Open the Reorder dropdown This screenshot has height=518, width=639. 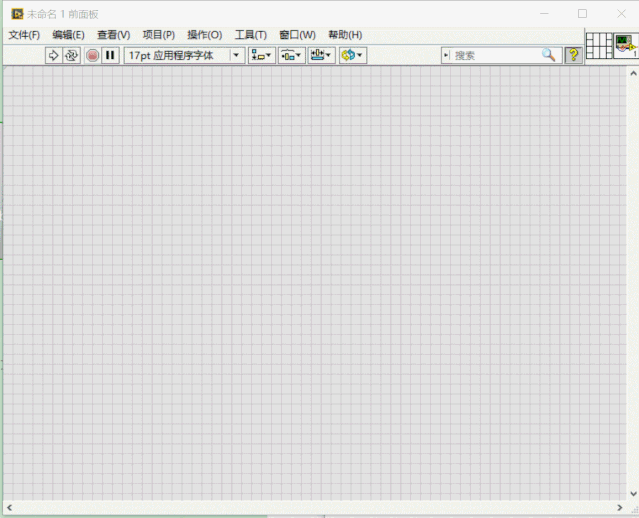point(353,55)
